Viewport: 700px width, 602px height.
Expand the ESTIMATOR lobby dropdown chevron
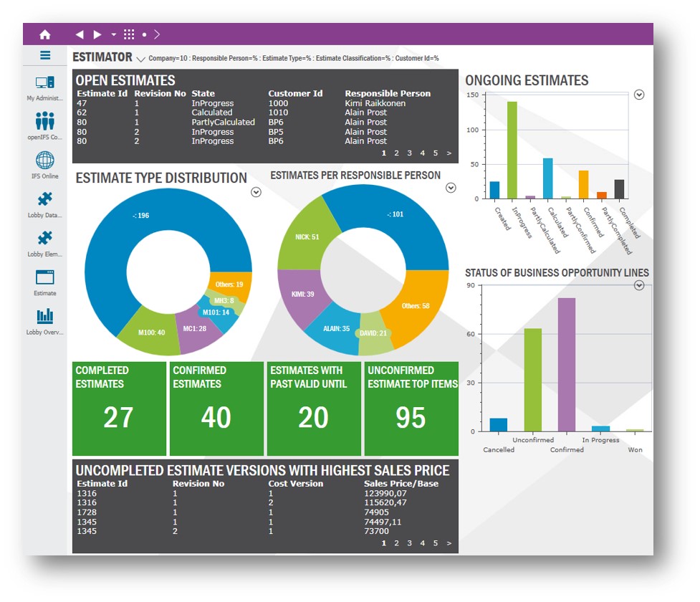[141, 59]
